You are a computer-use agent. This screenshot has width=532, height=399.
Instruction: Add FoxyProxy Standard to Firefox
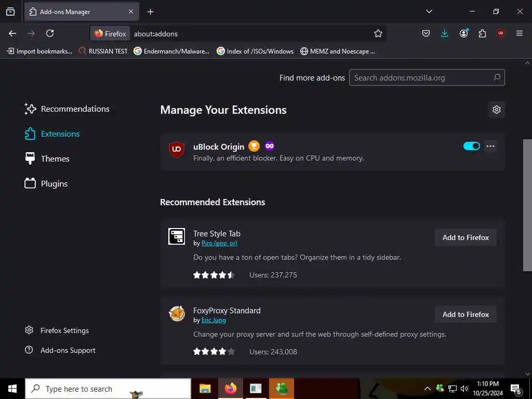(465, 314)
